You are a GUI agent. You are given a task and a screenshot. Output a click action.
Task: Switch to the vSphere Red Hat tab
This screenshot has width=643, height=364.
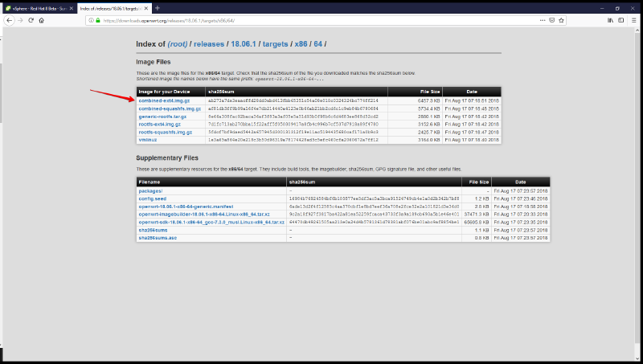(36, 6)
